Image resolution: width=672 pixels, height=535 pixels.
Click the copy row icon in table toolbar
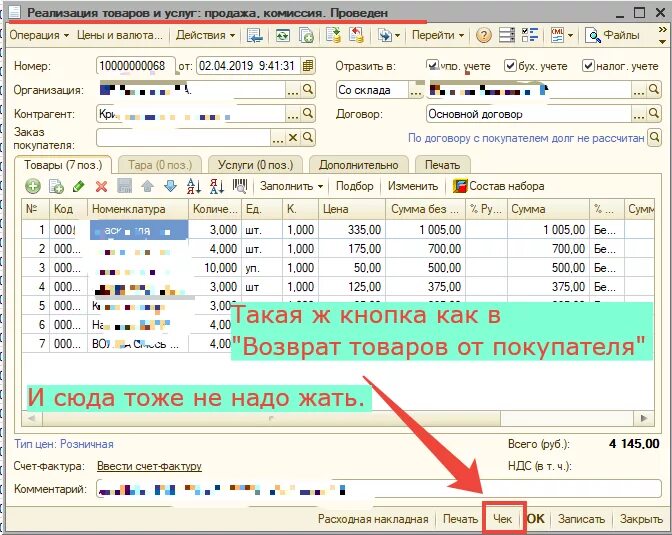pos(56,186)
